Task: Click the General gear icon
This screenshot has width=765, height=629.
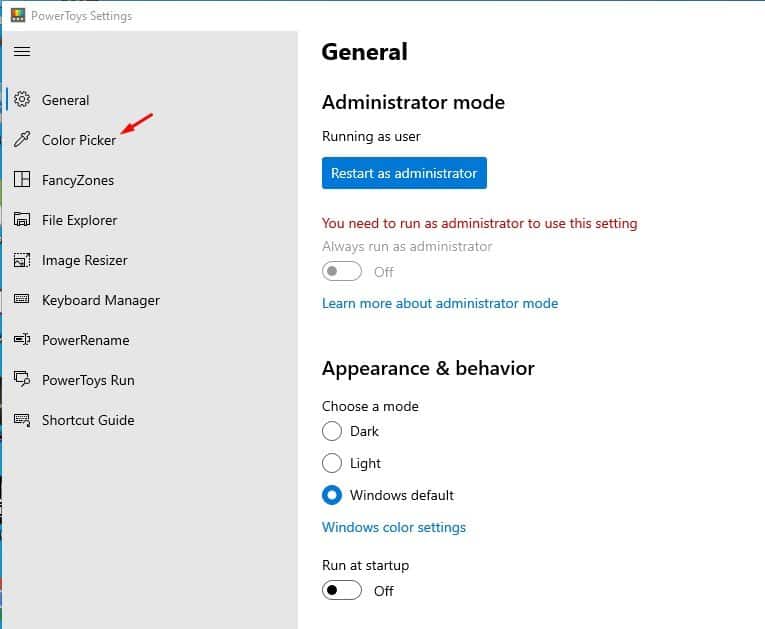Action: coord(21,100)
